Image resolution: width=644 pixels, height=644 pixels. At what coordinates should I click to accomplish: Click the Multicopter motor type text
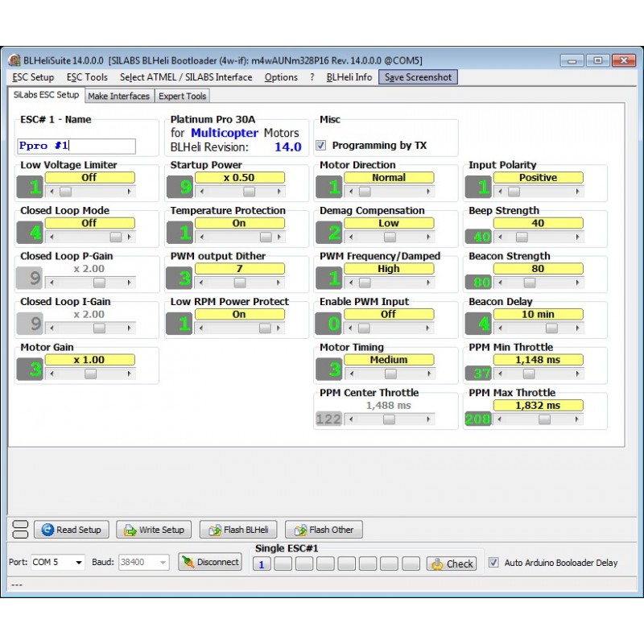225,133
